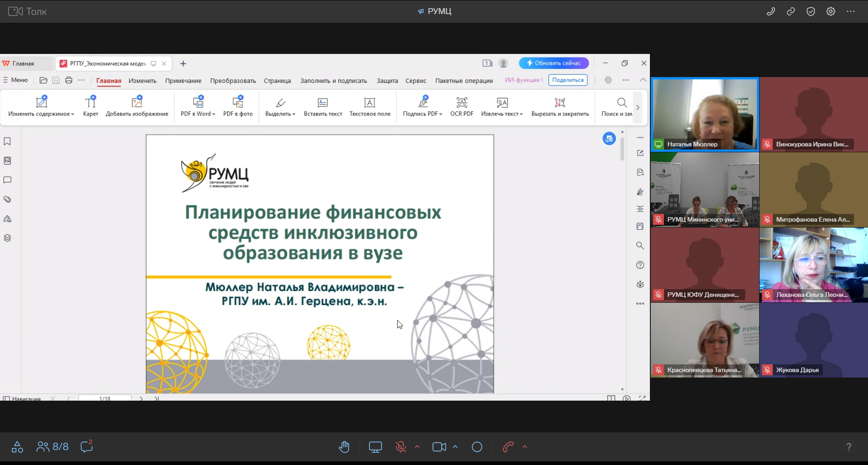Click the PDF vertical scrollbar
Screen dimensions: 868x465
pyautogui.click(x=622, y=150)
